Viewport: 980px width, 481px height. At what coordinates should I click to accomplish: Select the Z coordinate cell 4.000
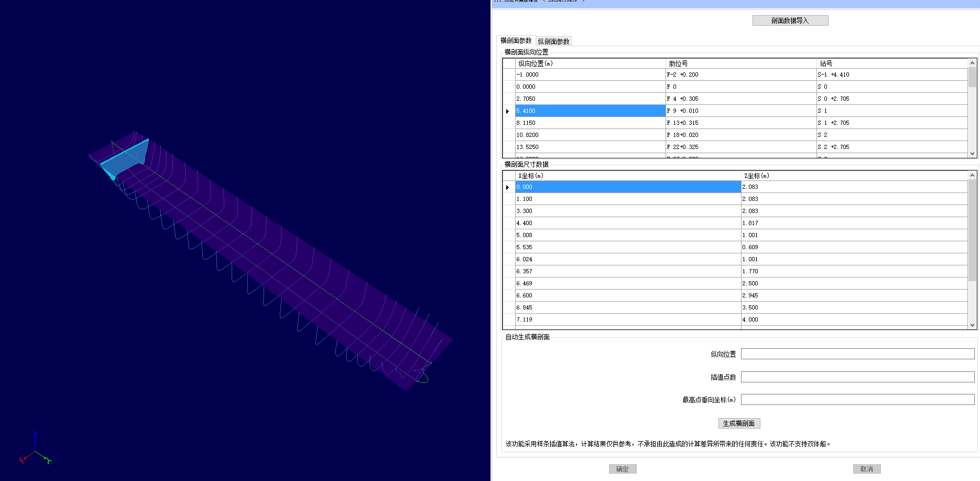point(853,319)
